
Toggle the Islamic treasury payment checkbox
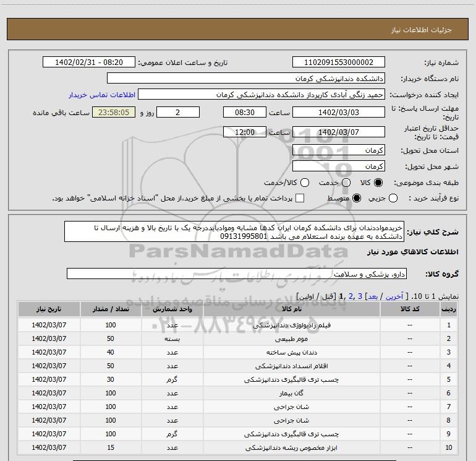tap(300, 198)
